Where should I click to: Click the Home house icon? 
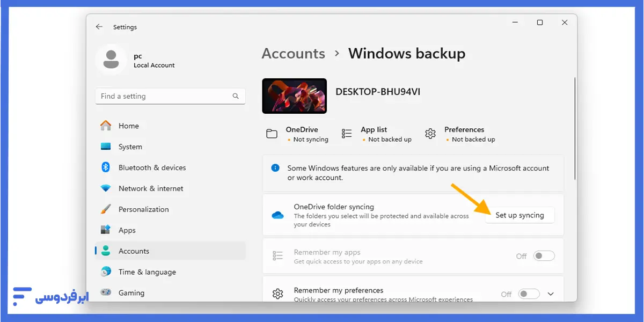click(x=106, y=126)
